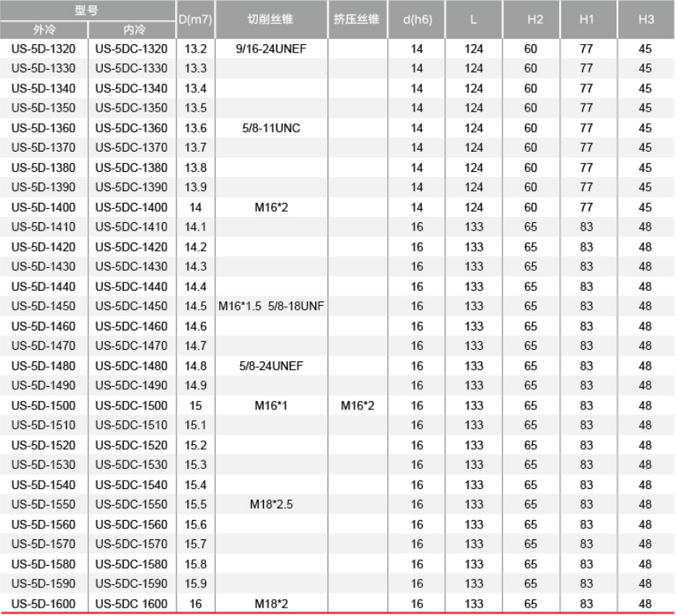Select the M16*1.5 5/8-18UNF cell

click(271, 306)
